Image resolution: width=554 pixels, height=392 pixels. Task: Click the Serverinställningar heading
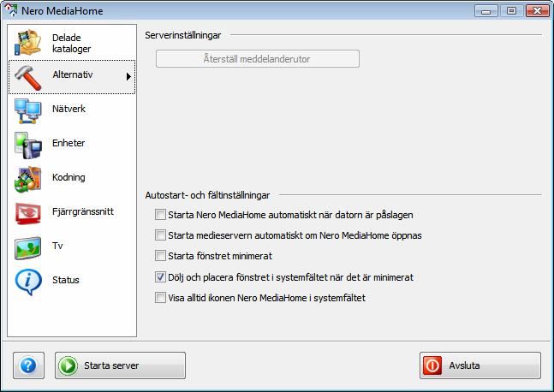point(182,35)
